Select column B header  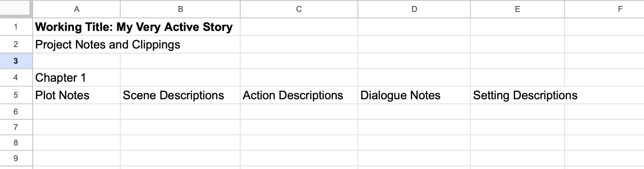point(180,9)
